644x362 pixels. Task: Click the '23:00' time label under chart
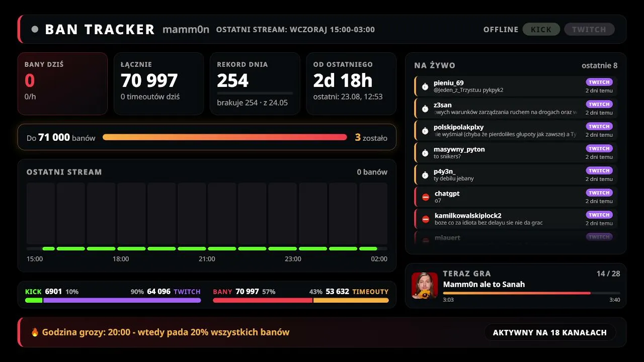click(x=293, y=259)
